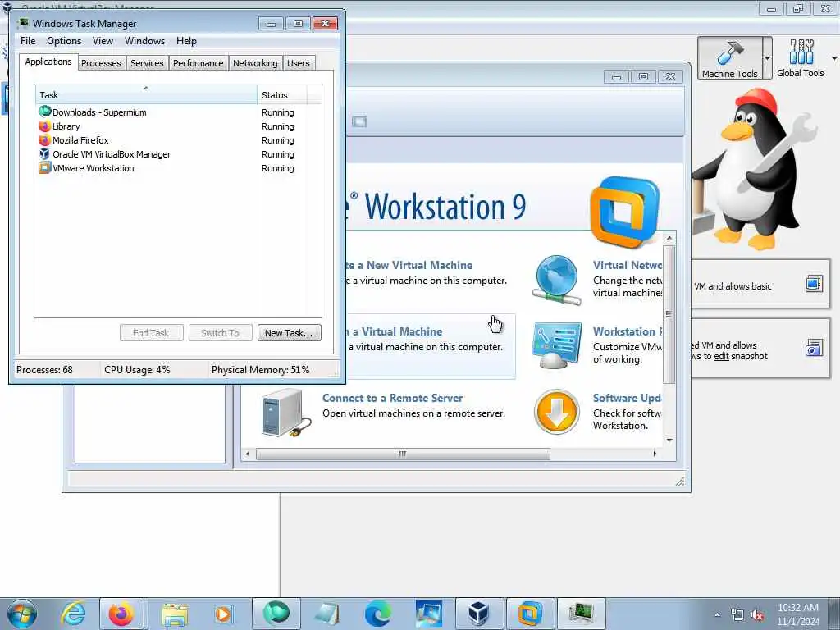Expand the Machine Tools dropdown arrow
Viewport: 840px width, 630px height.
click(767, 58)
